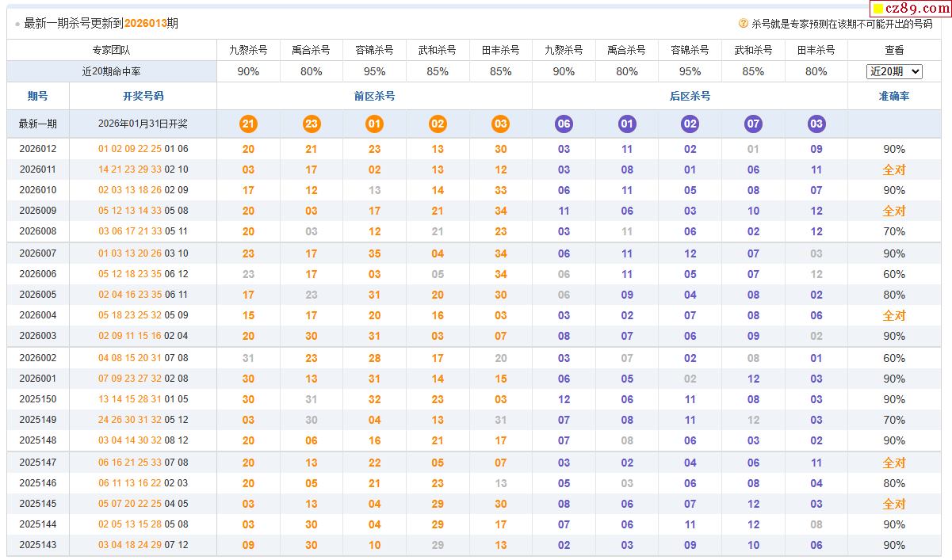Select issue number 2025143 in the table
This screenshot has height=560, width=952.
[x=38, y=545]
